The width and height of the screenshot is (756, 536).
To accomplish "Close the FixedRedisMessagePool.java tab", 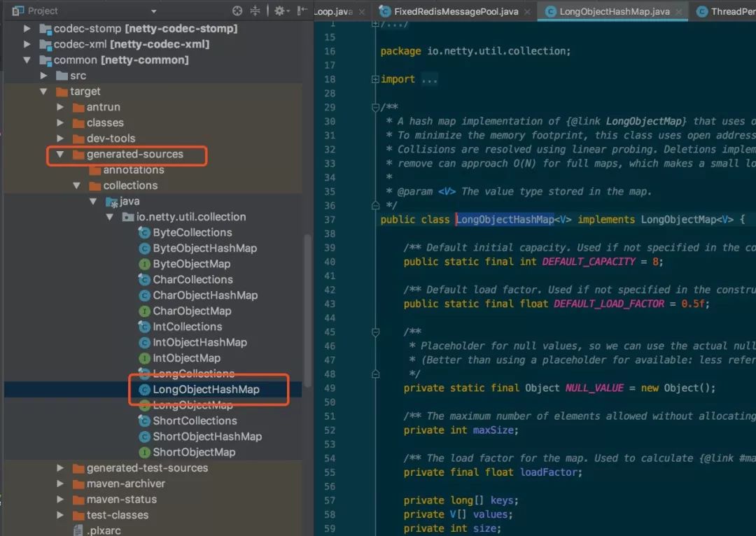I will [527, 12].
